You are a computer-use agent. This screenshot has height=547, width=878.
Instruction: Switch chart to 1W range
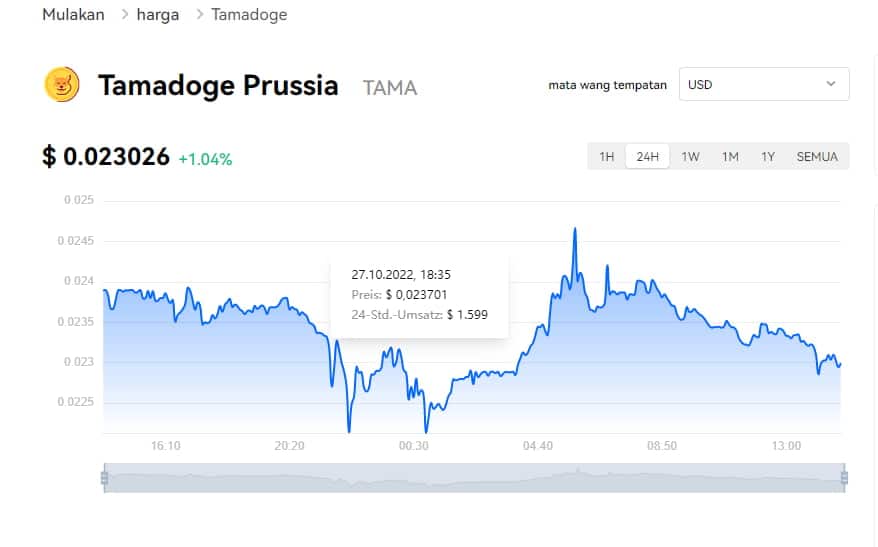[x=690, y=157]
